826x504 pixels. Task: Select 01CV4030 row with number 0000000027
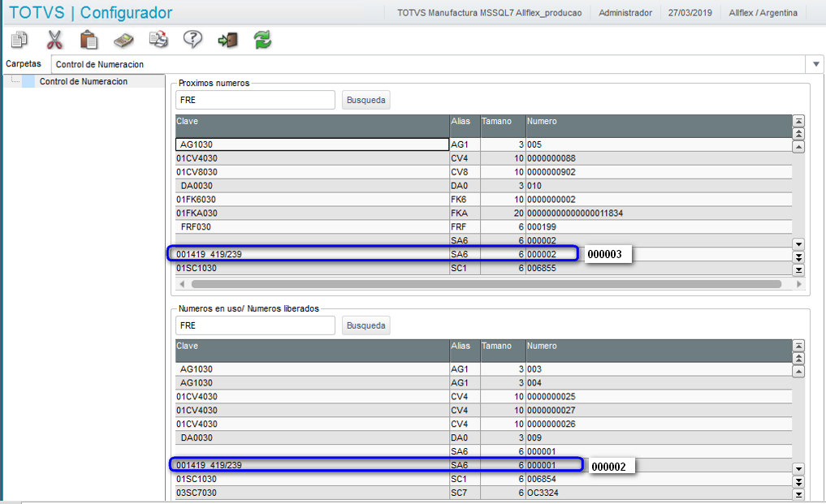(x=483, y=410)
